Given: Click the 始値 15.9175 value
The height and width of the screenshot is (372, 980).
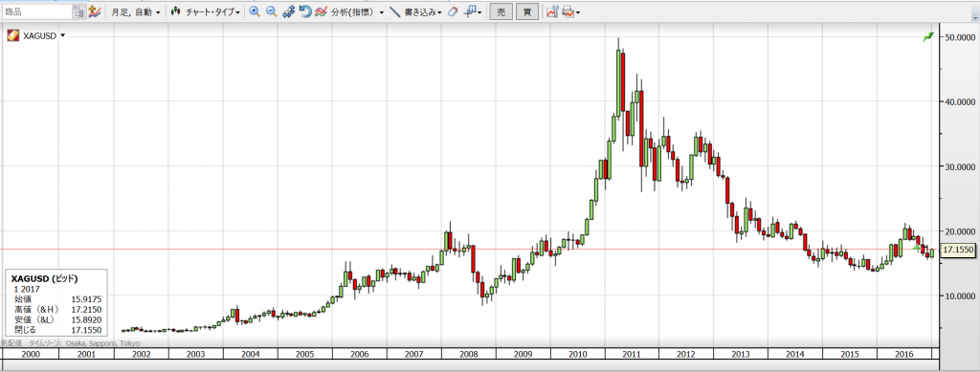Looking at the screenshot, I should coord(87,299).
